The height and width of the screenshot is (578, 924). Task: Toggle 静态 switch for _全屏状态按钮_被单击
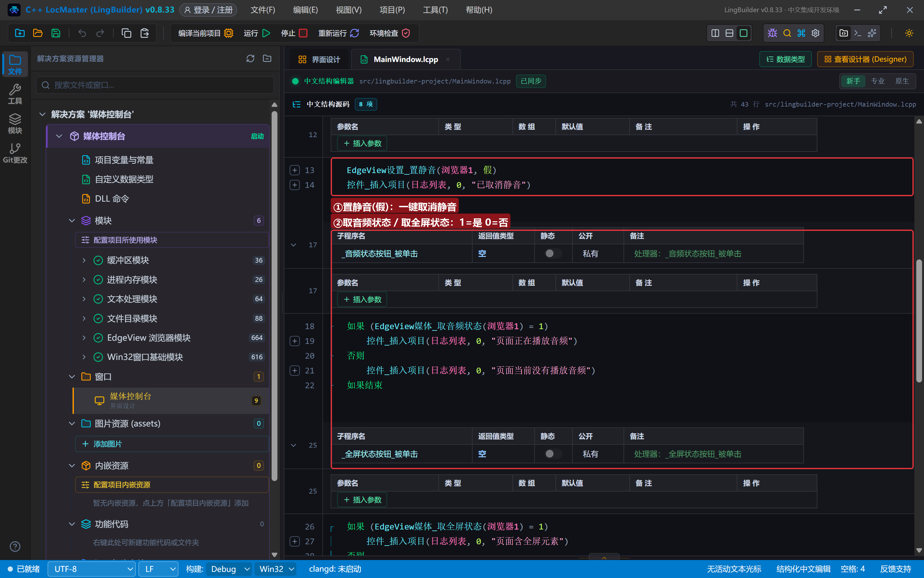[x=553, y=454]
